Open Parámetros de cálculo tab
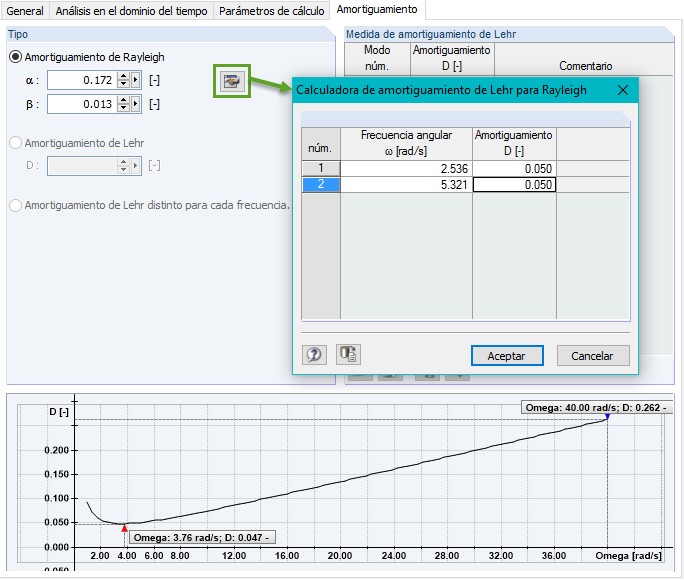Viewport: 684px width, 580px height. (x=271, y=11)
